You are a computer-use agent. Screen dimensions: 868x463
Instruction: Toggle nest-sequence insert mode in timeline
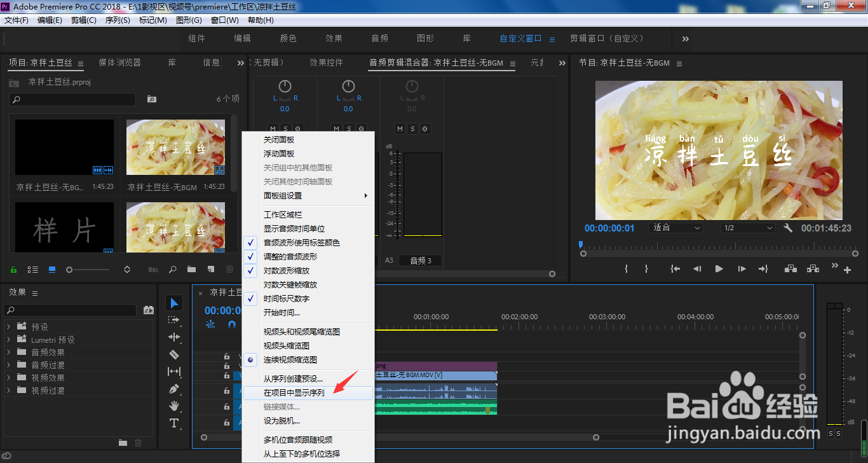click(x=211, y=324)
